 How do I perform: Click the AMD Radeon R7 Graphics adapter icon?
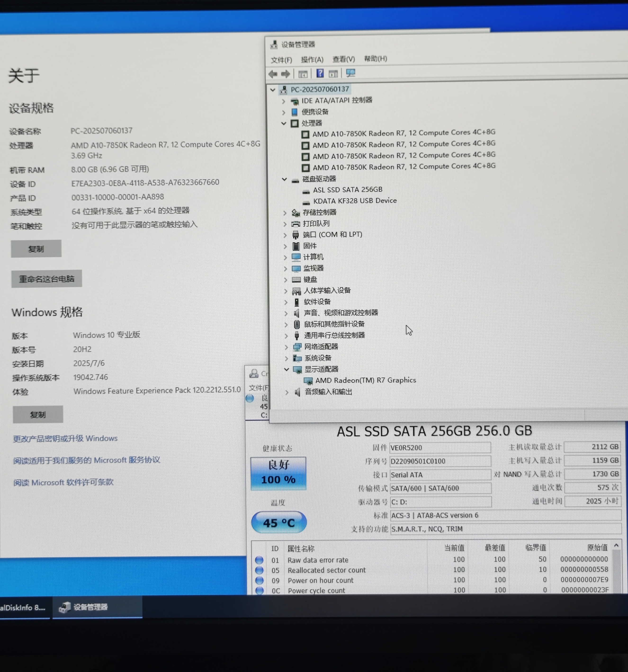308,381
